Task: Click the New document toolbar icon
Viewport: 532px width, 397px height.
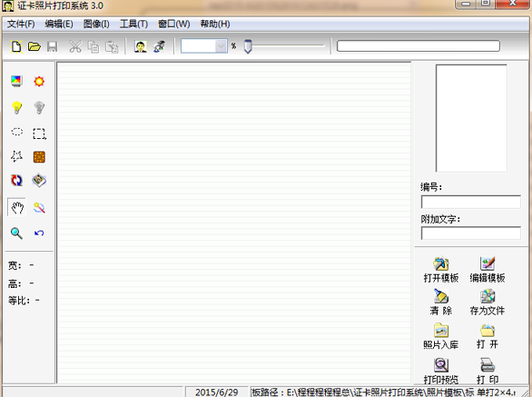Action: 16,46
